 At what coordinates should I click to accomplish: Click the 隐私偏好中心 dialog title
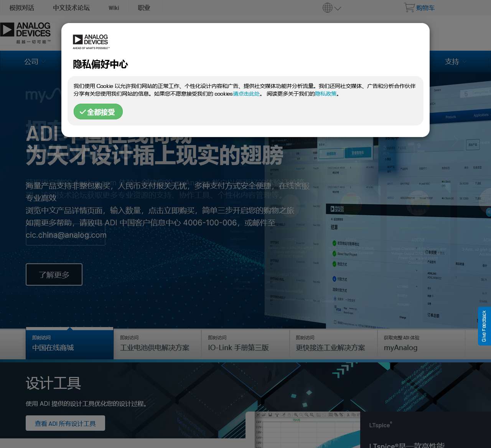click(101, 64)
